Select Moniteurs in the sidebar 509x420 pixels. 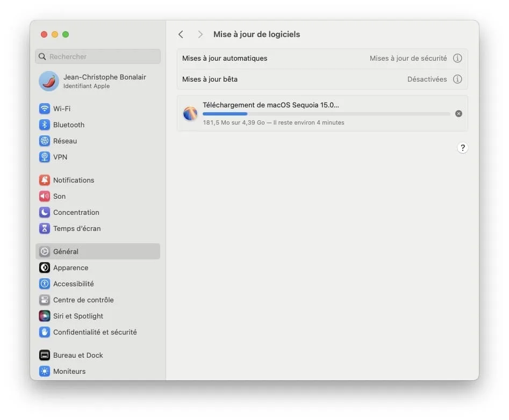(x=66, y=371)
